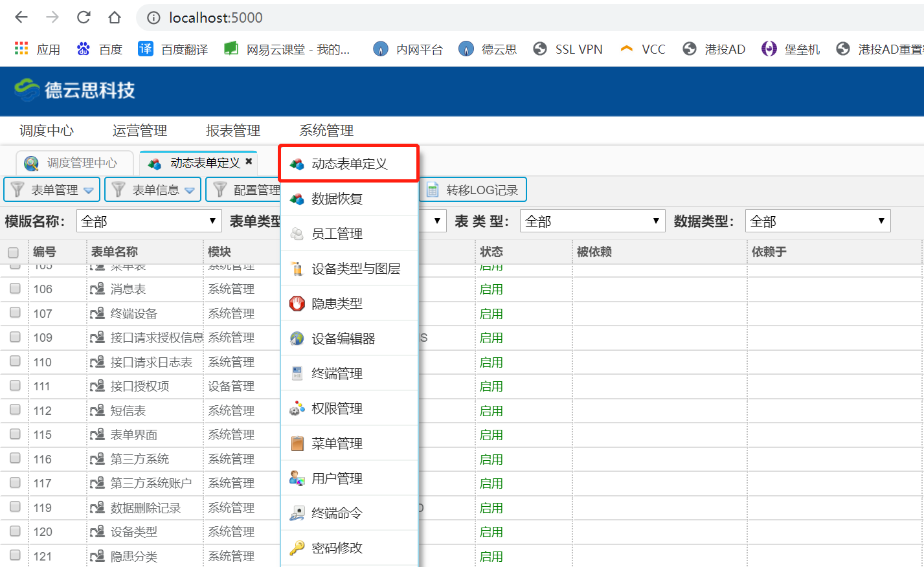Click the browser home icon

(115, 17)
